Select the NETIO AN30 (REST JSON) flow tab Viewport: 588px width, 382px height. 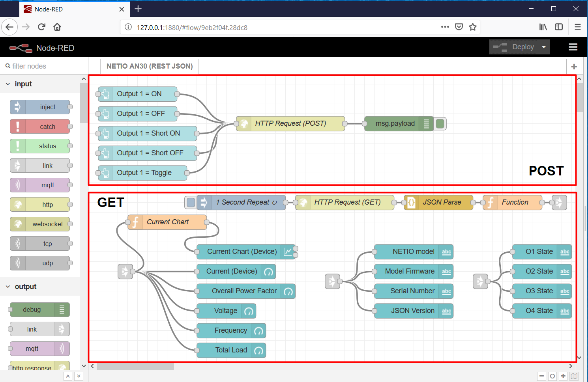[x=150, y=66]
